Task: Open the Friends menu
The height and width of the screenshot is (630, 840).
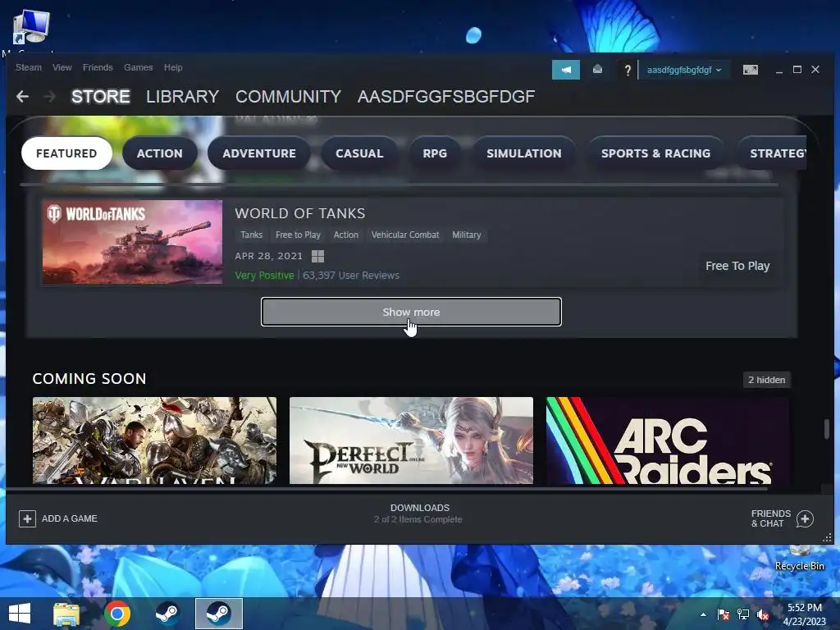Action: [x=98, y=67]
